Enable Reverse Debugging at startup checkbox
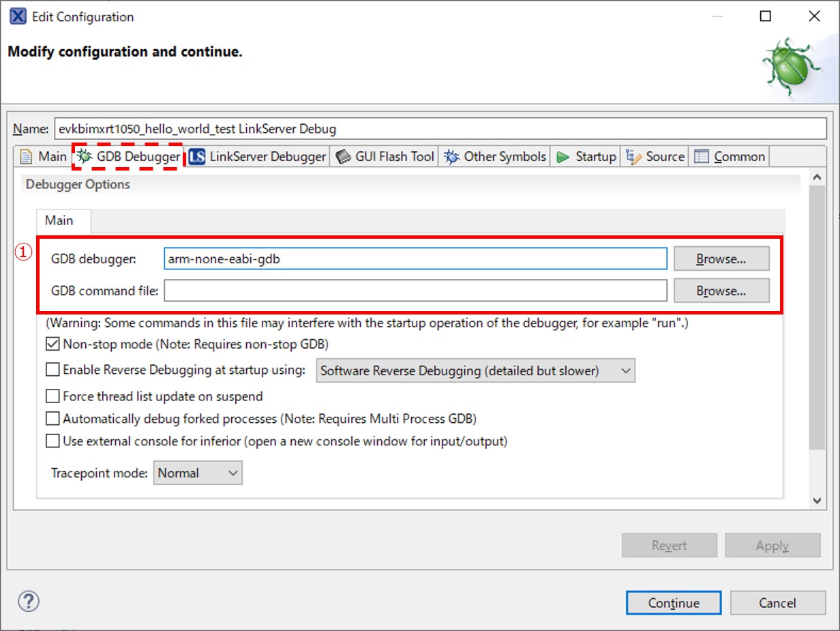This screenshot has height=631, width=840. coord(52,370)
